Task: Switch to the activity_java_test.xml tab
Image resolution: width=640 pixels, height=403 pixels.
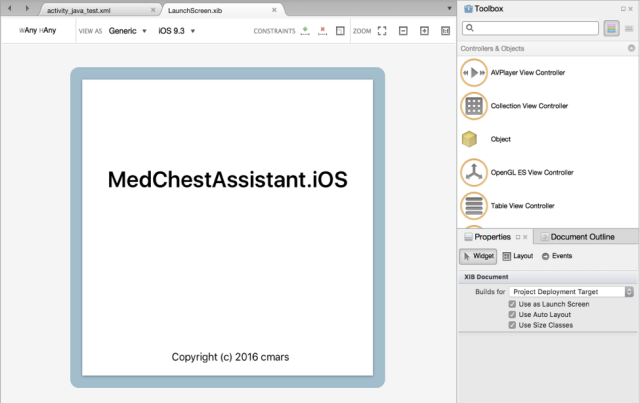Action: (x=78, y=11)
